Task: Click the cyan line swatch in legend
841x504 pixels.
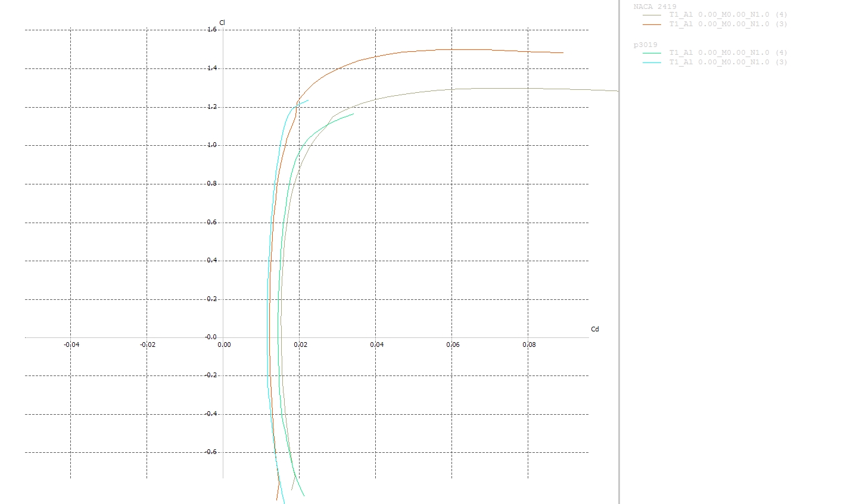Action: tap(652, 62)
